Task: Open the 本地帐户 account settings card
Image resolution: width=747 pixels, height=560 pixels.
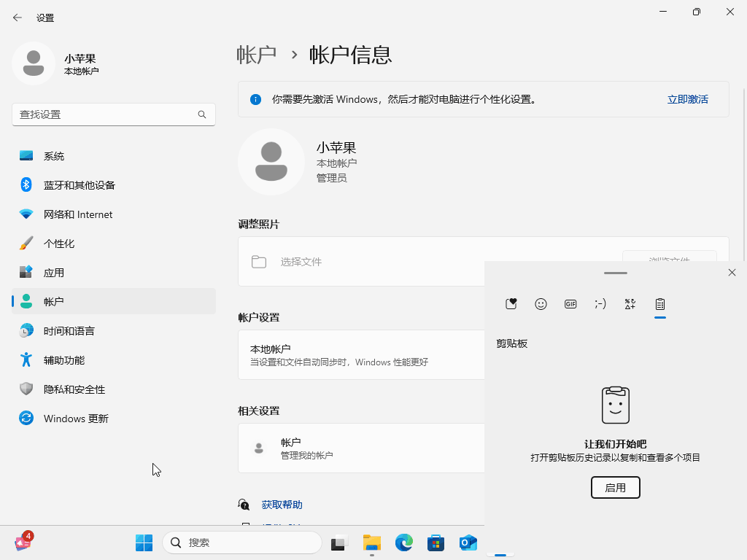Action: [361, 355]
